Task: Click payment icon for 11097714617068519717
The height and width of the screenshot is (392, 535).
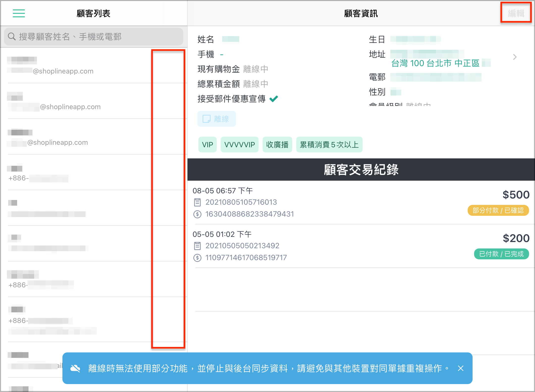Action: (197, 258)
